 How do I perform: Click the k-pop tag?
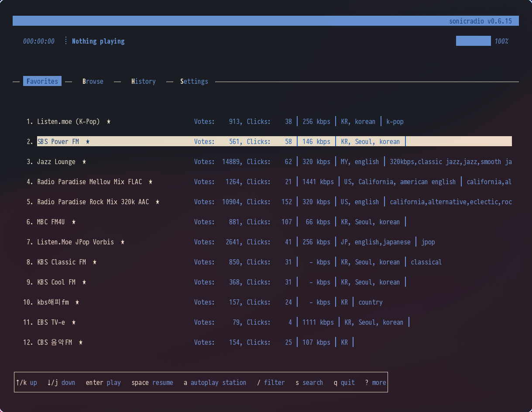[395, 121]
